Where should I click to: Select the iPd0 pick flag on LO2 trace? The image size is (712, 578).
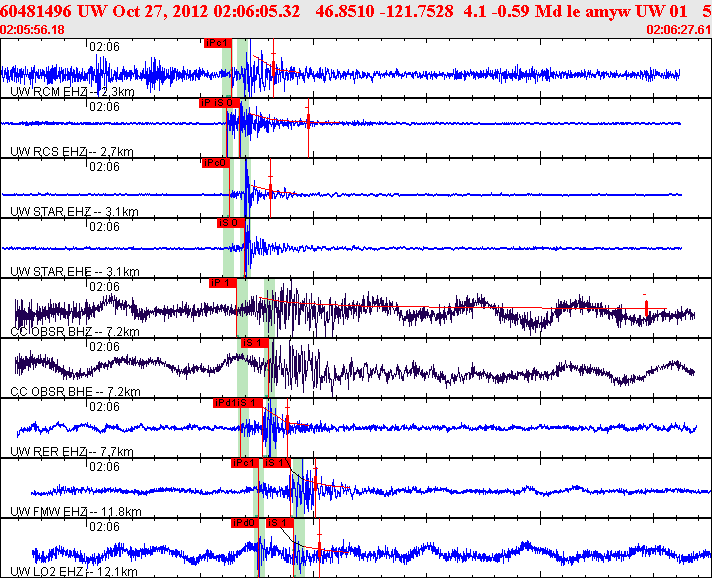click(x=245, y=523)
